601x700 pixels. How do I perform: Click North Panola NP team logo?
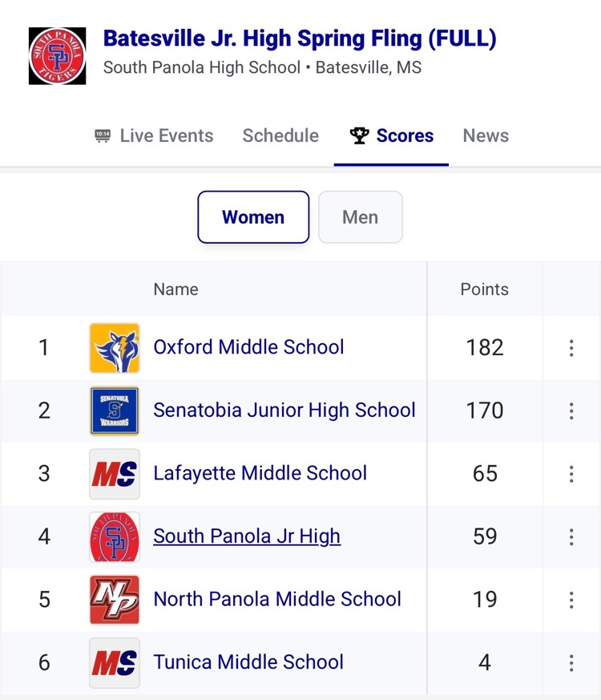115,600
